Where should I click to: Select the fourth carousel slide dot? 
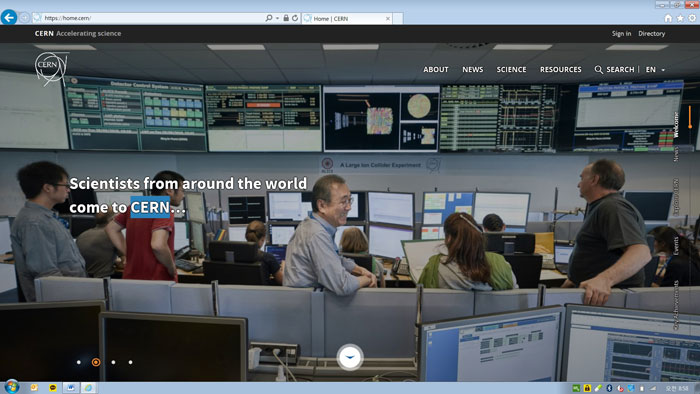pos(130,362)
